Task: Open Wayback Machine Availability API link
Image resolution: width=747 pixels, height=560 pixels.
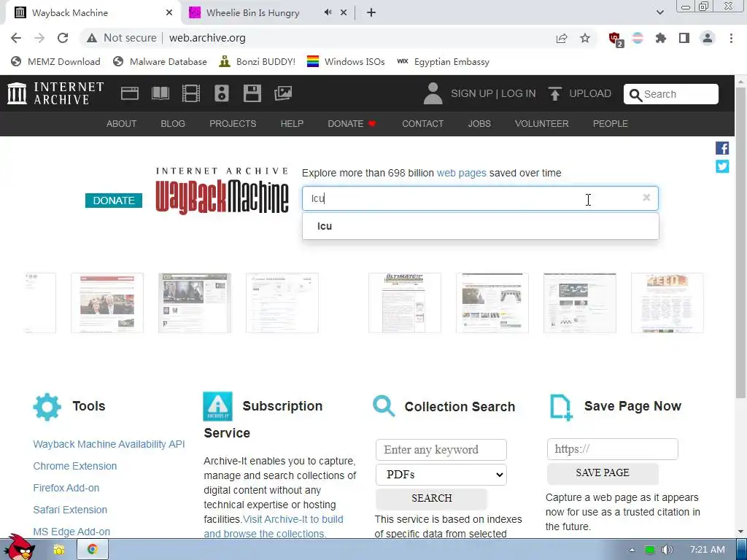Action: pyautogui.click(x=109, y=444)
